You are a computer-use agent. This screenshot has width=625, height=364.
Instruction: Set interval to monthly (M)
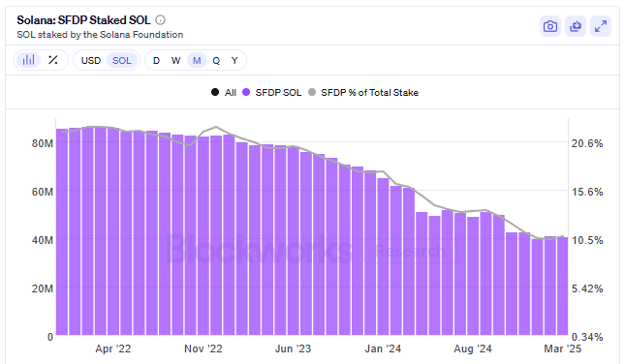(197, 61)
